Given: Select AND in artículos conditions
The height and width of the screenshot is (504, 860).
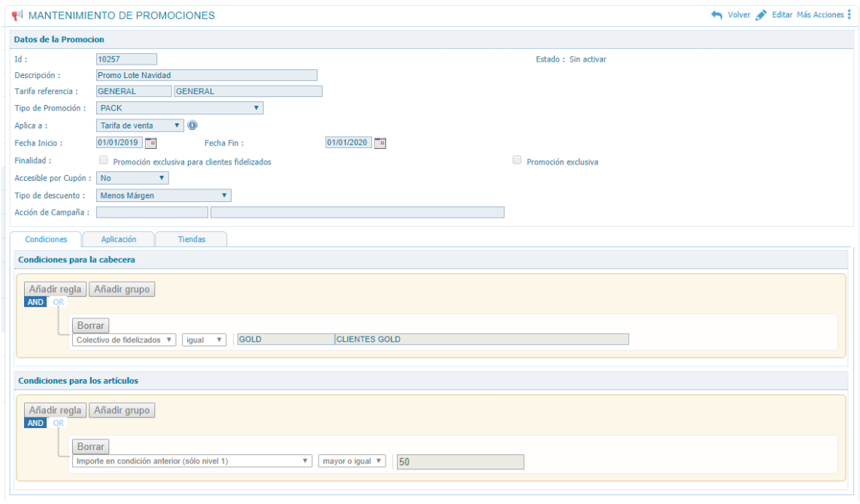Looking at the screenshot, I should tap(35, 423).
